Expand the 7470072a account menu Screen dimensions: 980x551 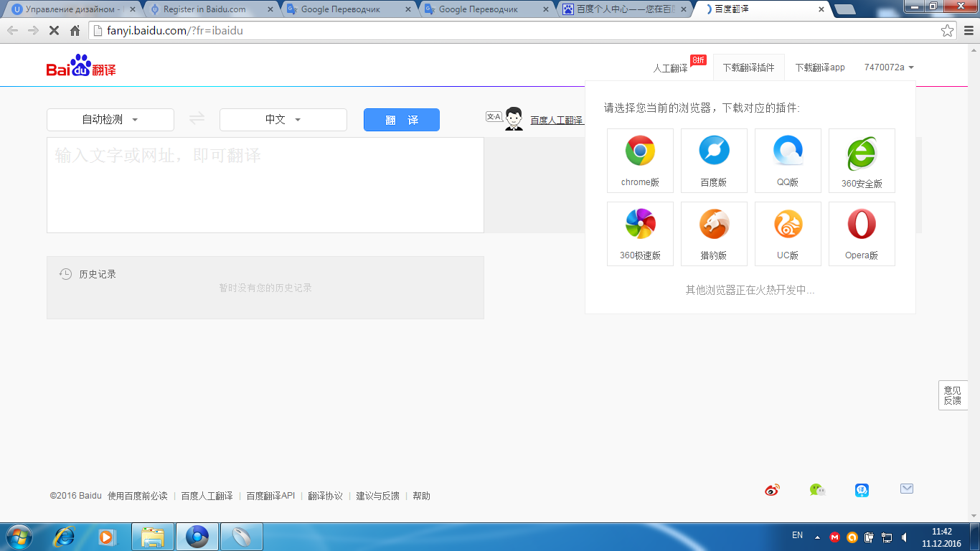(889, 67)
